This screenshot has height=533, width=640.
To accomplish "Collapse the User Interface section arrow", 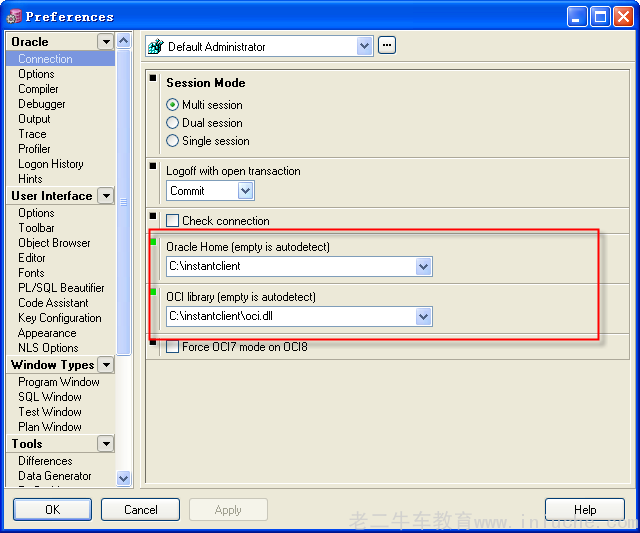I will pyautogui.click(x=106, y=195).
